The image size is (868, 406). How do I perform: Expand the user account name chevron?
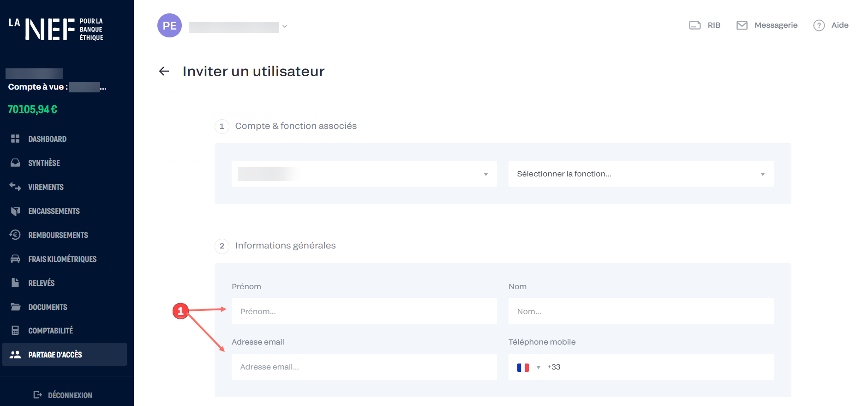[285, 26]
